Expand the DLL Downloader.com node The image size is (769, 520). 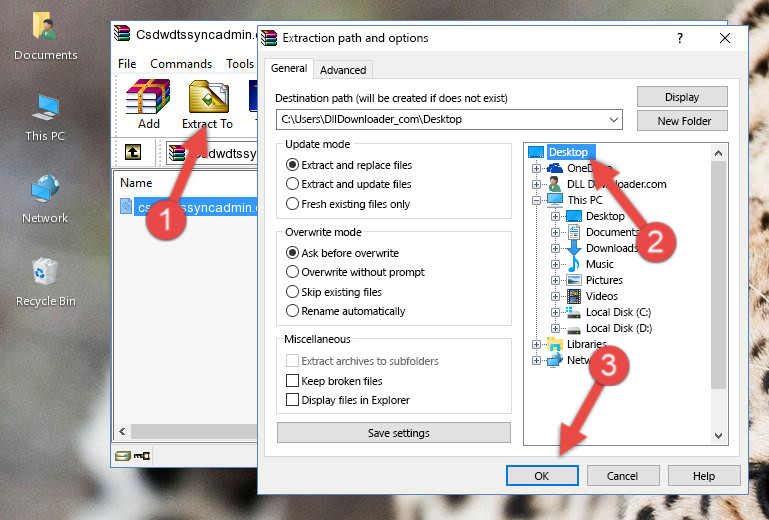[x=536, y=184]
